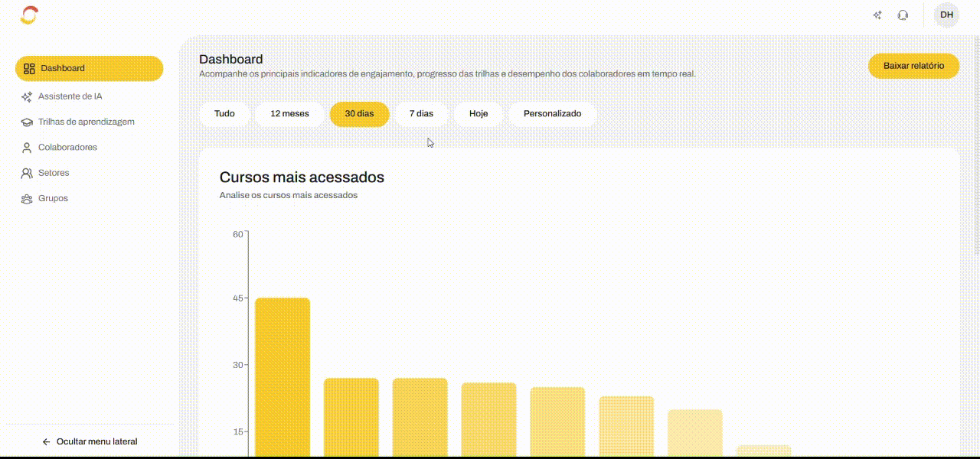
Task: Select the Tudo time filter
Action: coord(224,114)
